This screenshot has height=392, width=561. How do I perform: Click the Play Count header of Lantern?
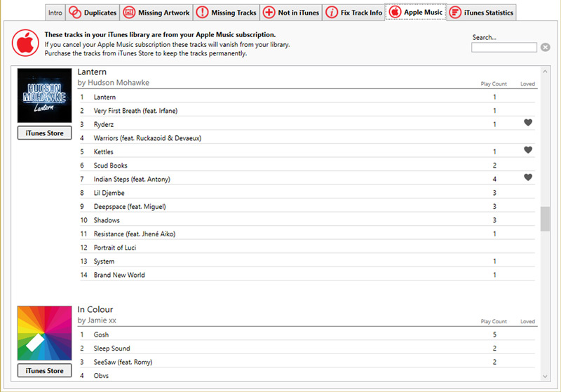tap(494, 83)
